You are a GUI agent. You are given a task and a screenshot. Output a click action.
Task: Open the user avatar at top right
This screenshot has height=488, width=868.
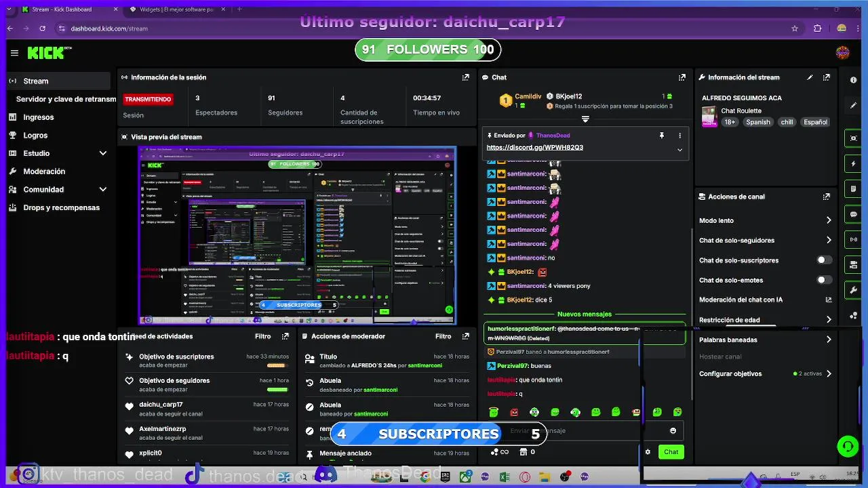tap(843, 53)
